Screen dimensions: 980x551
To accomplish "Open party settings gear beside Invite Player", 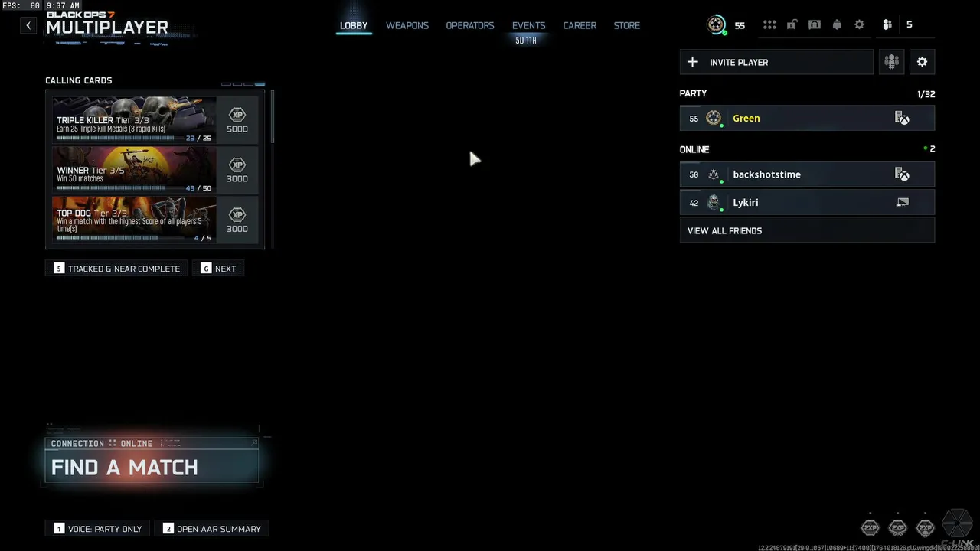I will tap(922, 62).
